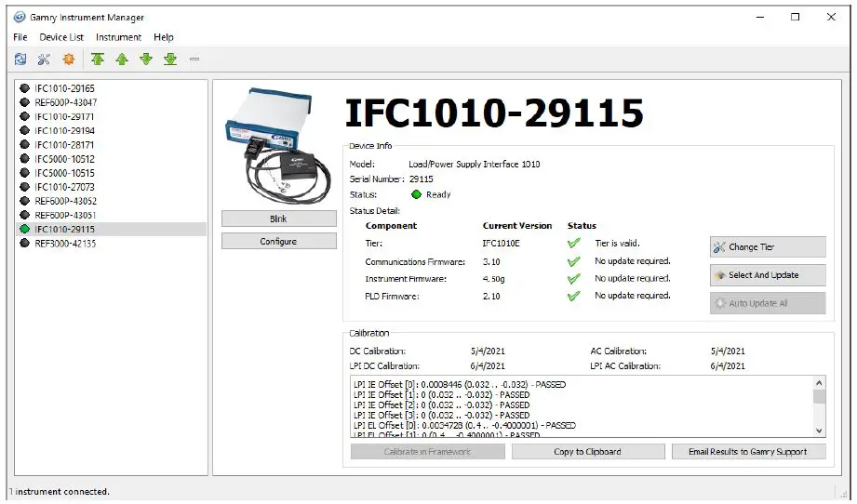
Task: Click the refresh device list toolbar icon
Action: (x=20, y=59)
